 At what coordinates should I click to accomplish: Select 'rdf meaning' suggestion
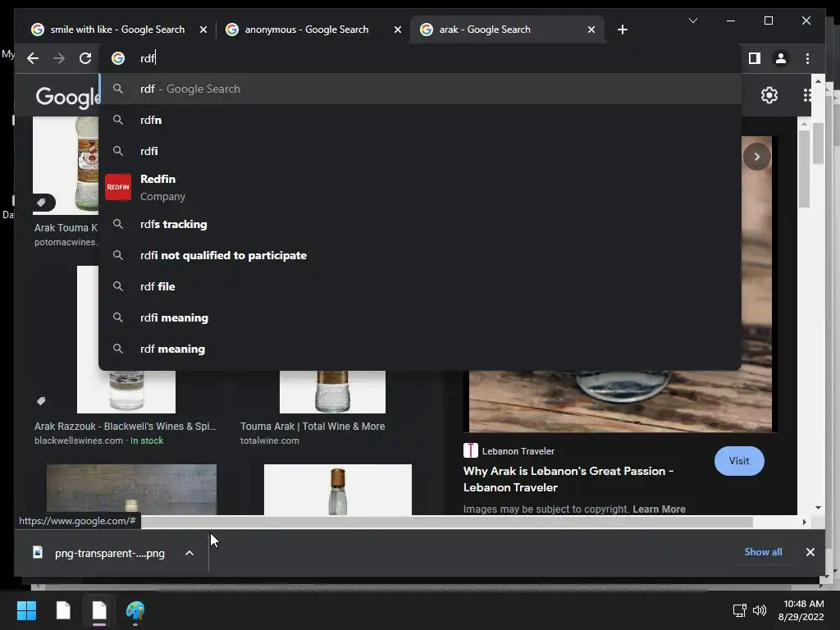click(420, 349)
